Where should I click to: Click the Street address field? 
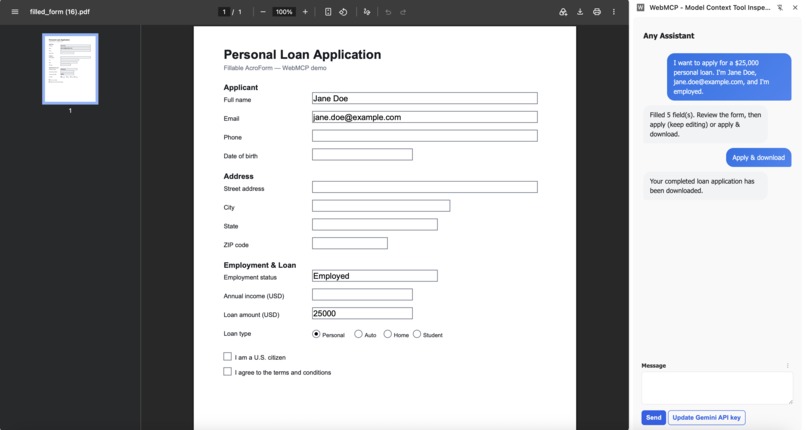pyautogui.click(x=425, y=187)
